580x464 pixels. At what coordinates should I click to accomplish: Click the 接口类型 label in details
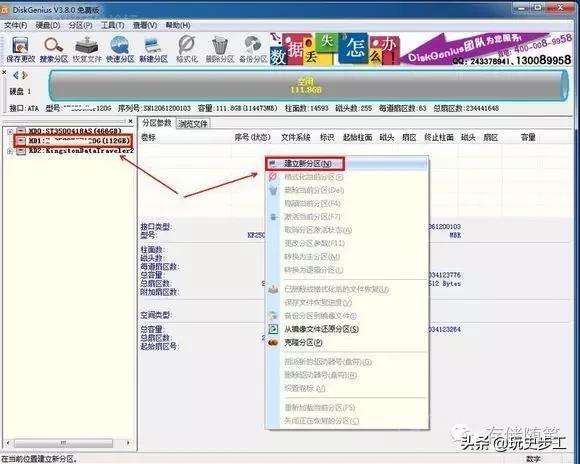point(156,226)
